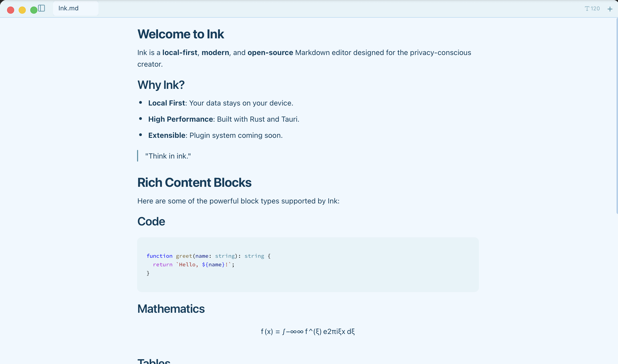The image size is (618, 364).
Task: Place cursor in the Welcome to Ink heading
Action: (x=181, y=34)
